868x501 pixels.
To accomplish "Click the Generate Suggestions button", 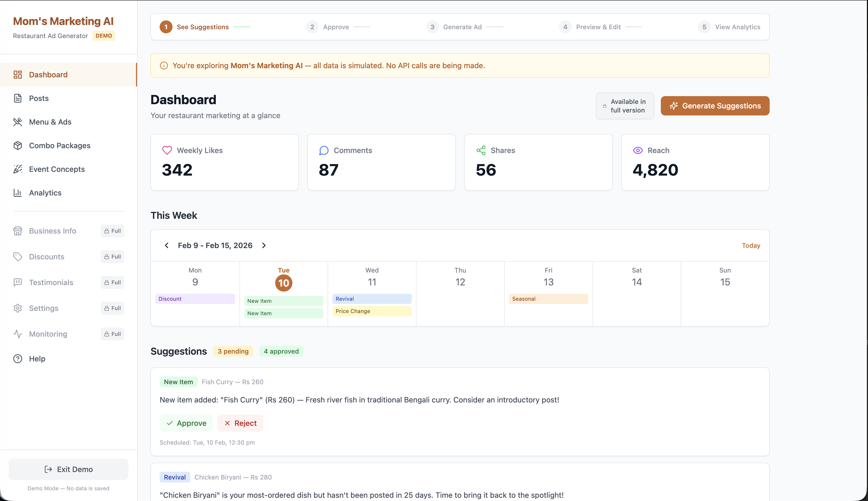I will pyautogui.click(x=715, y=106).
